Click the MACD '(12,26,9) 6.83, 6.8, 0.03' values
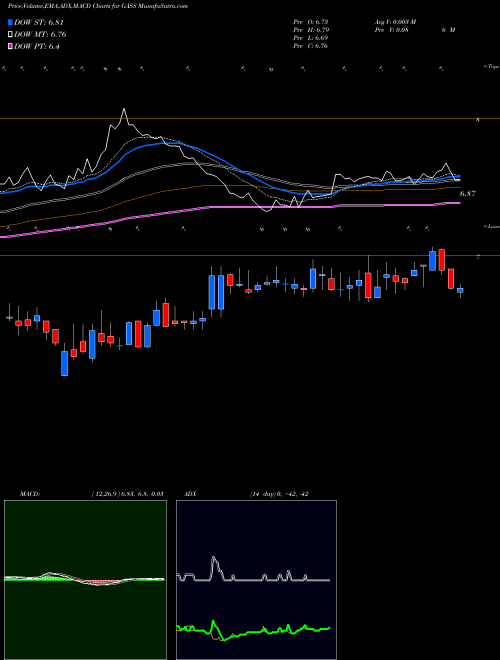This screenshot has height=660, width=500. (127, 494)
